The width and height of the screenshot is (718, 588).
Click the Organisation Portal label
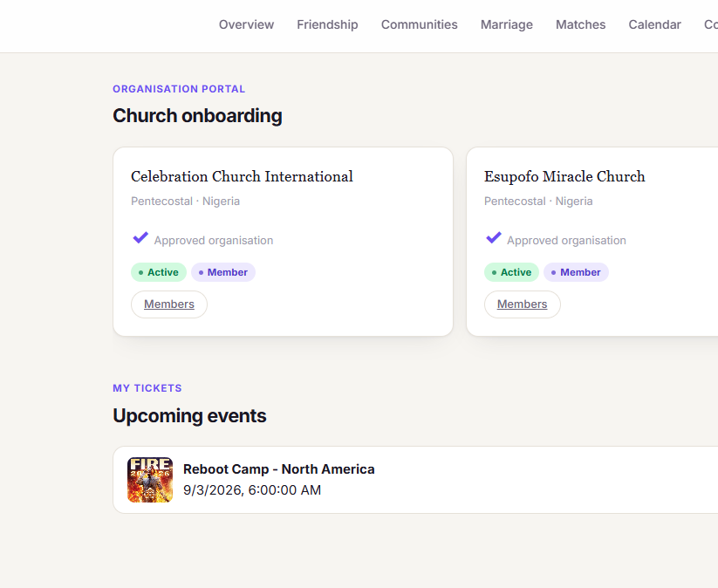tap(179, 89)
